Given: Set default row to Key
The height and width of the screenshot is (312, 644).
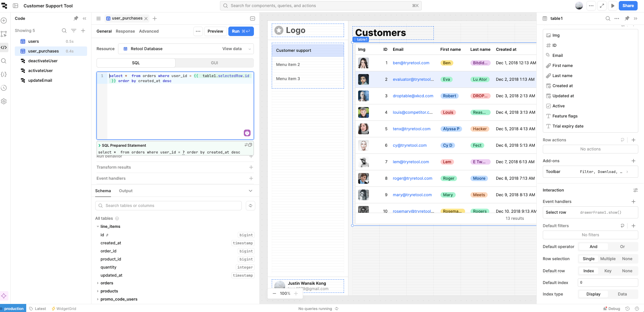Looking at the screenshot, I should 608,271.
